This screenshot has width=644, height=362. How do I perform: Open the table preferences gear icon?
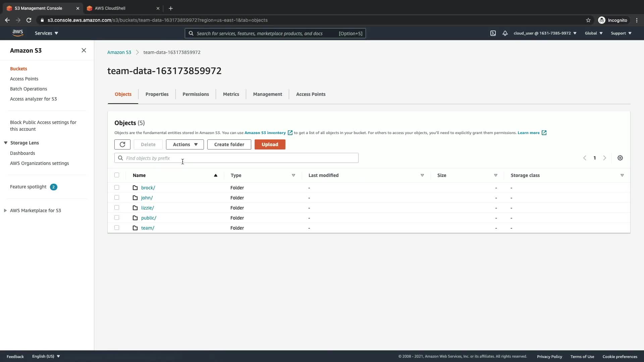pyautogui.click(x=620, y=158)
